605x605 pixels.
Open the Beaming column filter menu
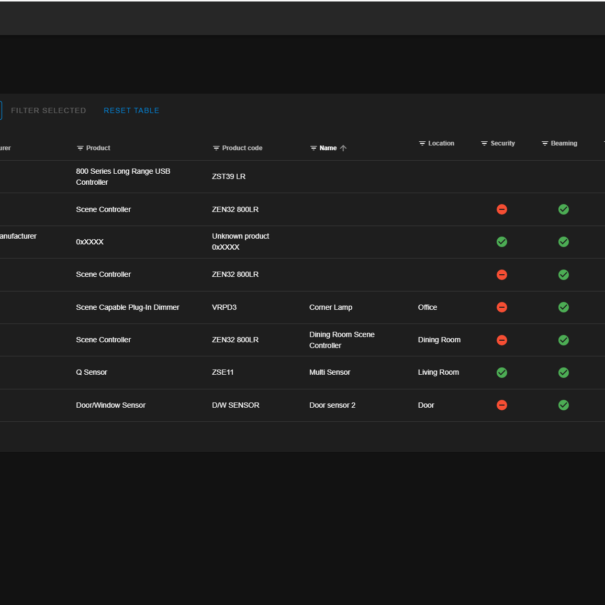545,144
